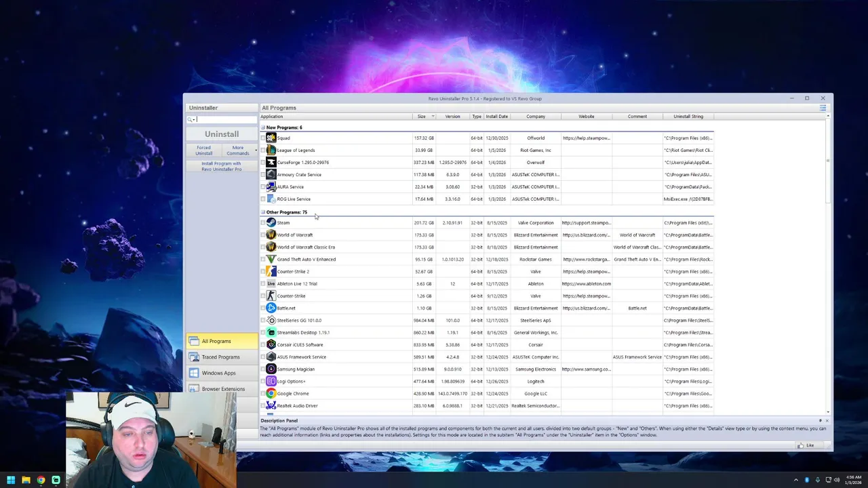This screenshot has height=488, width=868.
Task: Click the Size column sort arrow
Action: pos(433,117)
